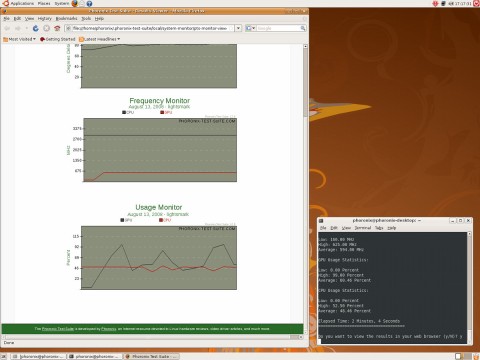Launch the mail client from the panel icon
The height and width of the screenshot is (360, 480).
(x=82, y=3)
